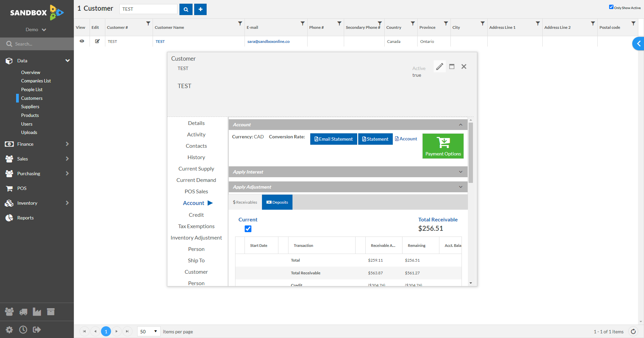644x338 pixels.
Task: Open the Activity section
Action: (x=196, y=135)
